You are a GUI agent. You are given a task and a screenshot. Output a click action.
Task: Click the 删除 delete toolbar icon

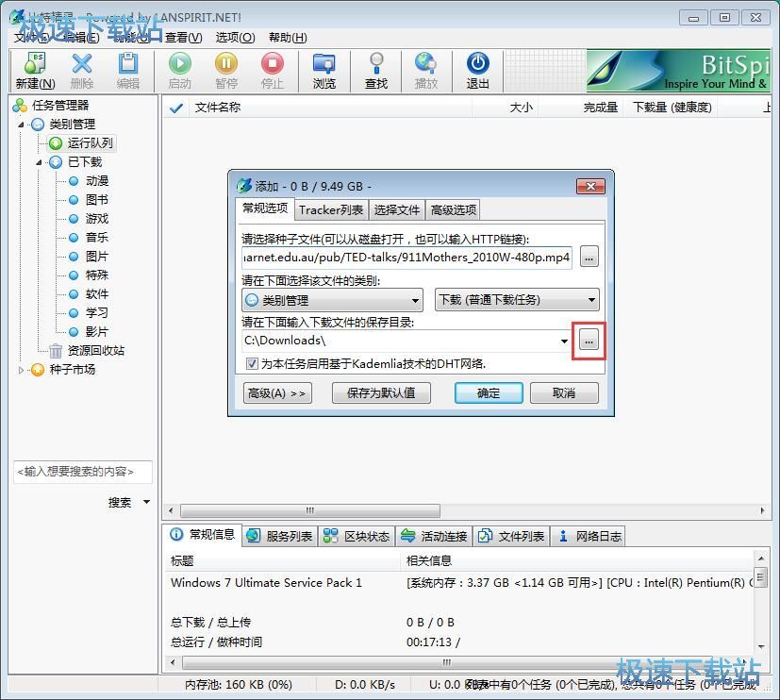click(82, 71)
